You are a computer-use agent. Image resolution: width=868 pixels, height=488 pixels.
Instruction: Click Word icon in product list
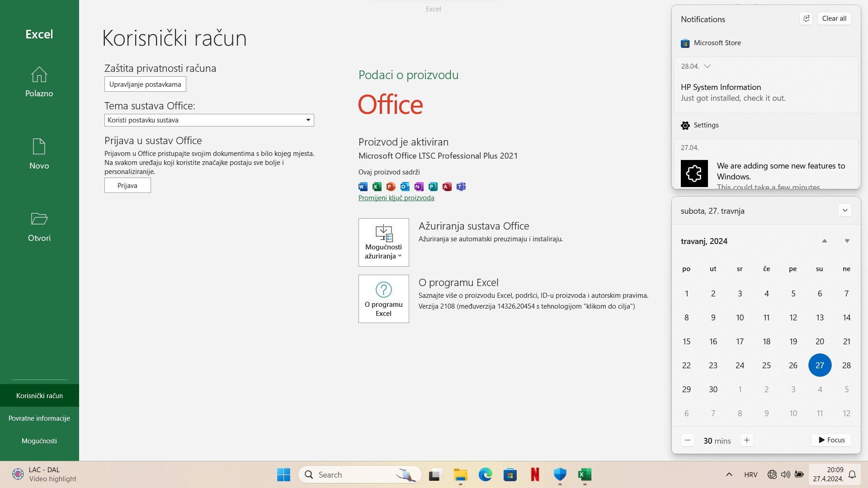363,186
